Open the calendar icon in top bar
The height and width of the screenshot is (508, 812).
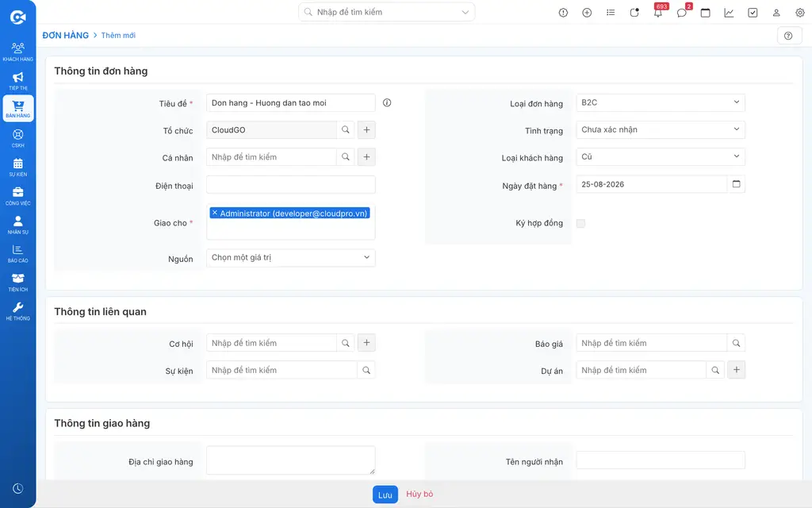pyautogui.click(x=705, y=13)
